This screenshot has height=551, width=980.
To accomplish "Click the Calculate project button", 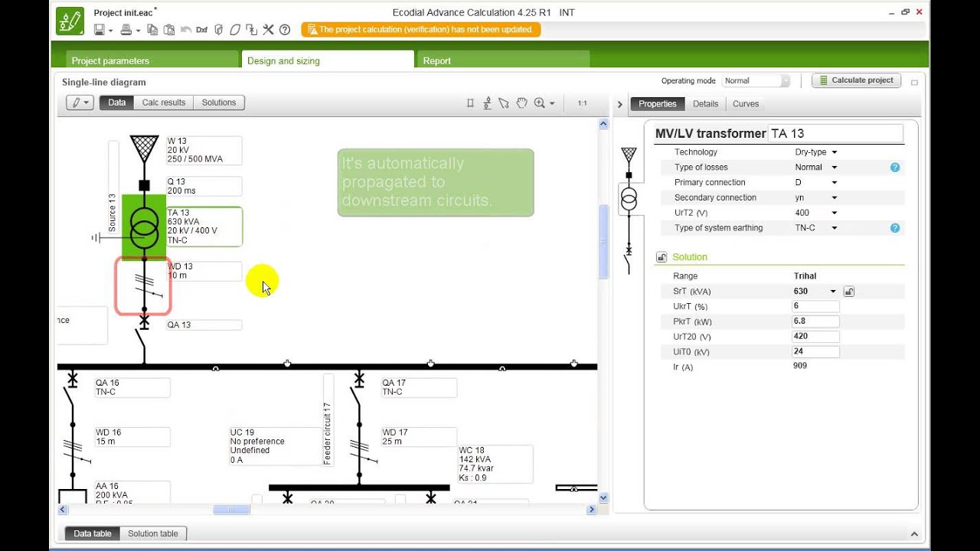I will [x=856, y=80].
